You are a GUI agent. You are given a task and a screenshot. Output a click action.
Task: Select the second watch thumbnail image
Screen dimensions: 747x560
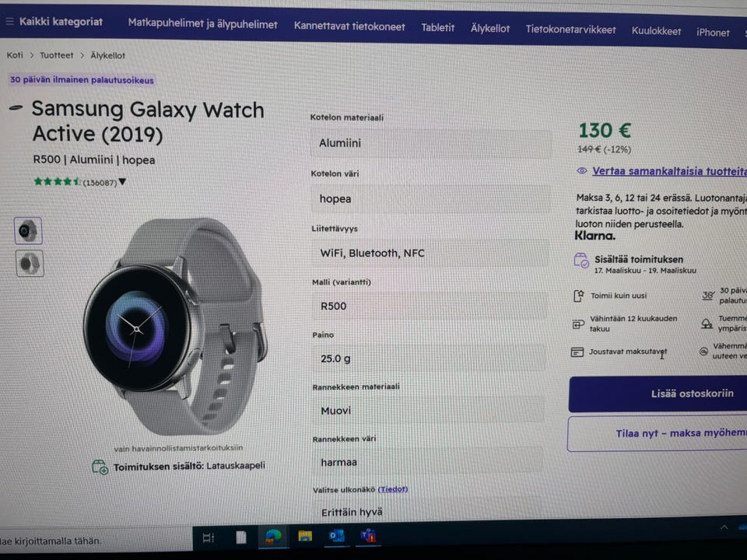(x=30, y=264)
